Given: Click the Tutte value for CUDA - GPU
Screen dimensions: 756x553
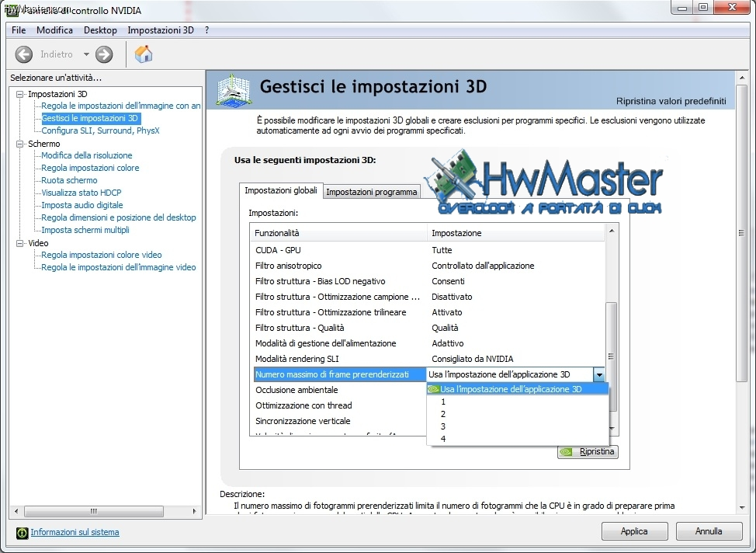Looking at the screenshot, I should point(442,250).
